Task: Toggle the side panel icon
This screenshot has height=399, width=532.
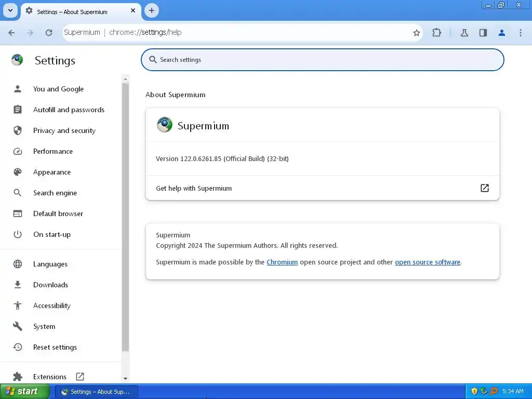Action: click(x=483, y=33)
